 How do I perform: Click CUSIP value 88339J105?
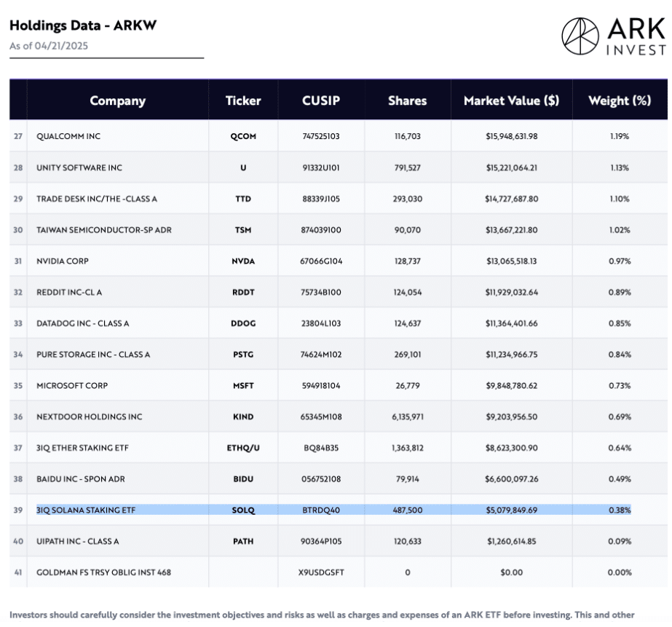(x=321, y=199)
